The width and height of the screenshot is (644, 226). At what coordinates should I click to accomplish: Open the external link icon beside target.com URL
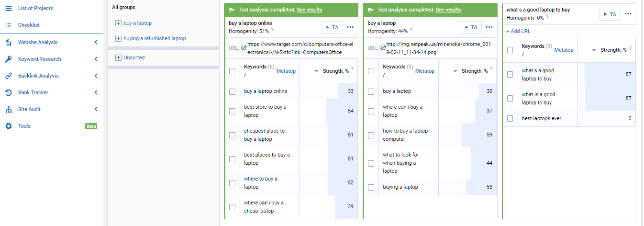click(x=244, y=48)
